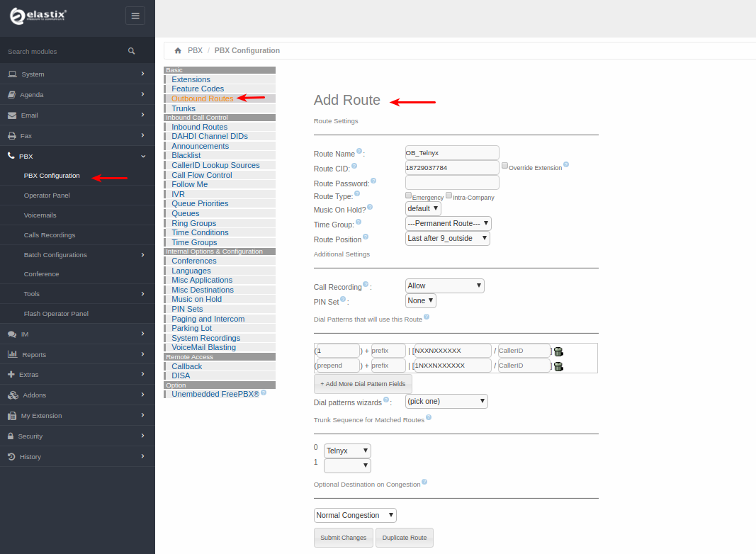The width and height of the screenshot is (756, 554).
Task: Toggle the hamburger sidebar menu button
Action: (135, 16)
